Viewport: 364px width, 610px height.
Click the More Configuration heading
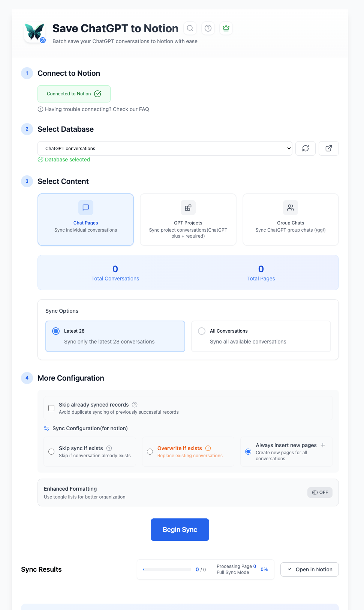[x=71, y=378]
